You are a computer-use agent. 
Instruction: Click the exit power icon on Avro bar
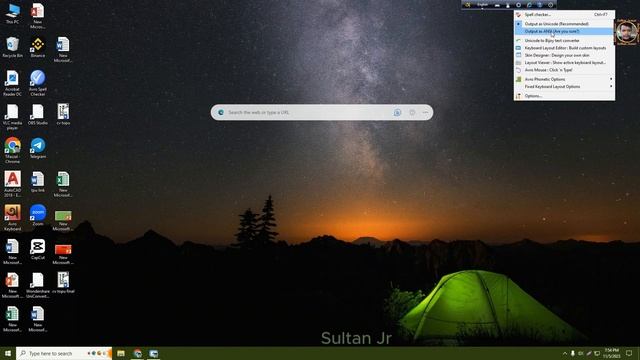point(550,5)
